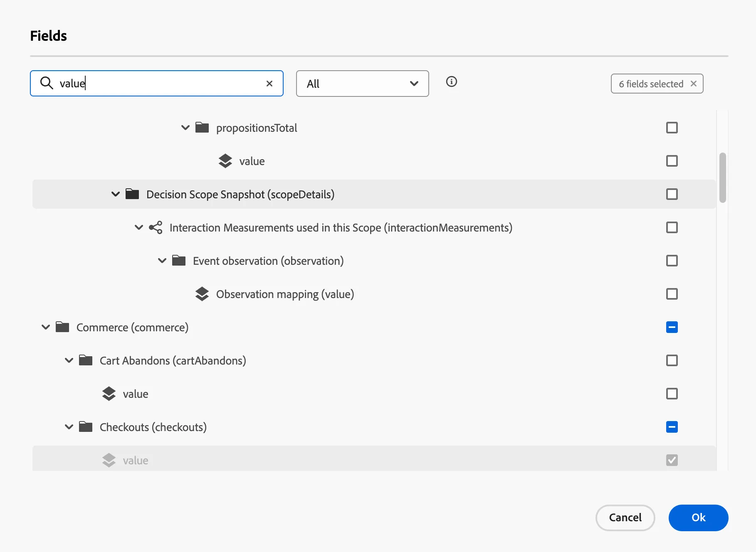Click the Checkouts folder icon
This screenshot has width=756, height=552.
[x=86, y=426]
